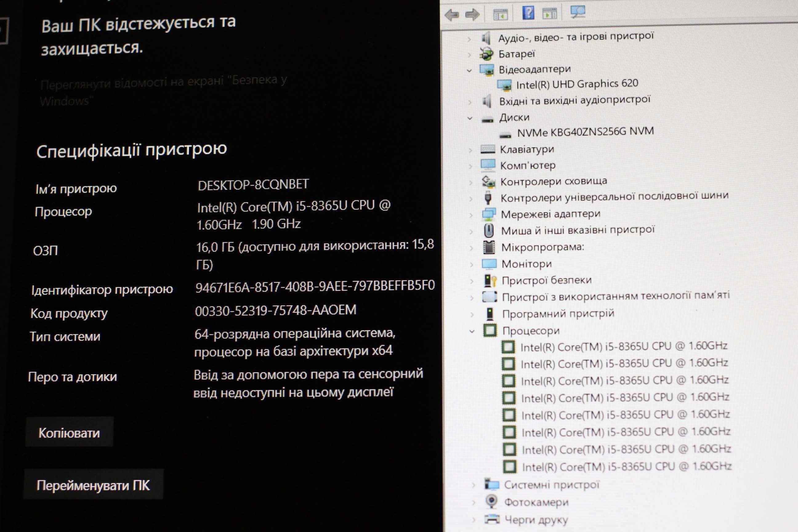This screenshot has width=798, height=532.
Task: Click the product code 00330-52319-75748-AAOEM
Action: [x=276, y=310]
